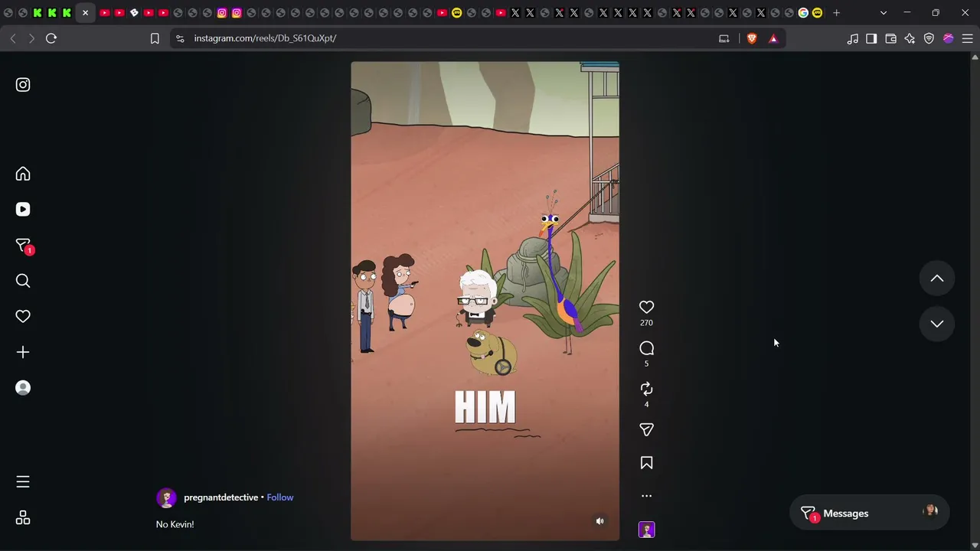Image resolution: width=980 pixels, height=551 pixels.
Task: Open the floating Messages panel
Action: coord(869,514)
